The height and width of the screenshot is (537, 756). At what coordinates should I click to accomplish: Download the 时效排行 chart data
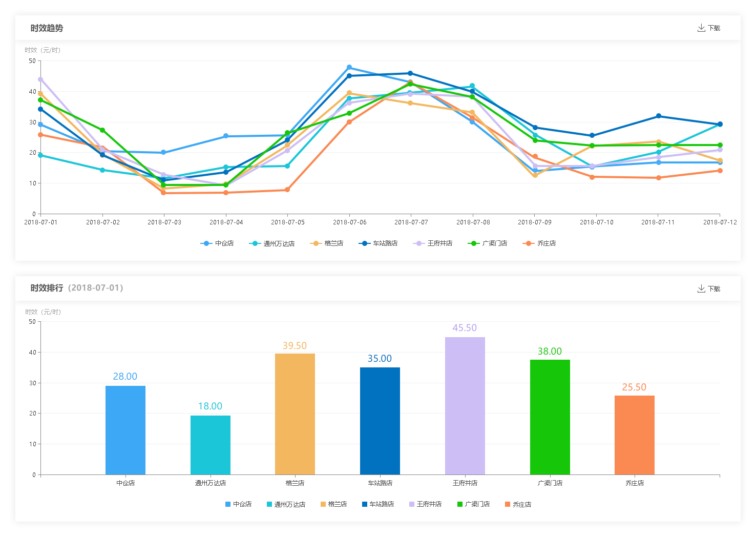pyautogui.click(x=709, y=289)
